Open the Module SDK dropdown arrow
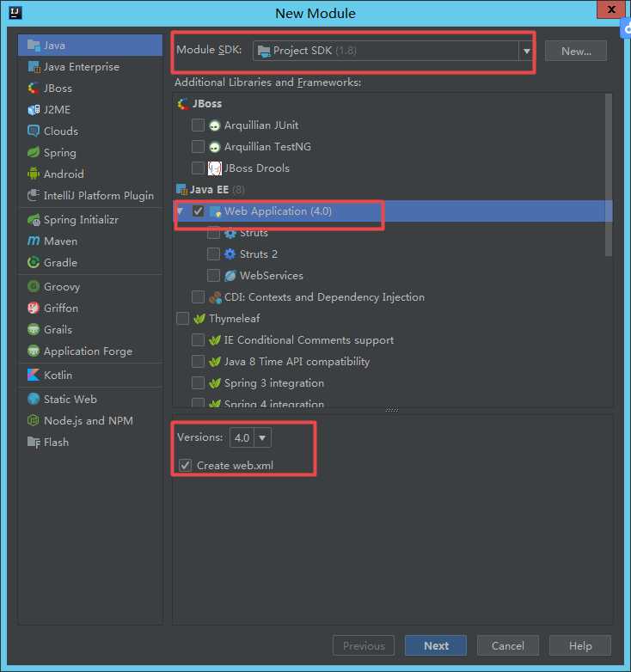The image size is (631, 672). pos(526,51)
